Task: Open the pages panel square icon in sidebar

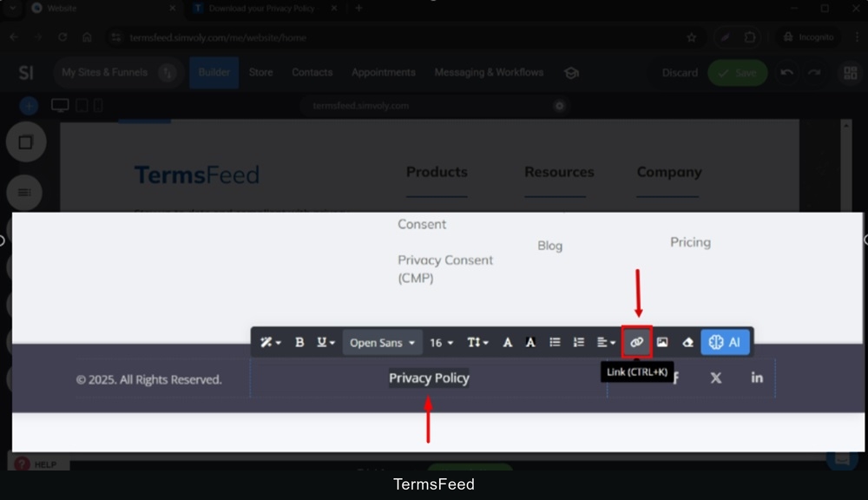Action: (25, 142)
